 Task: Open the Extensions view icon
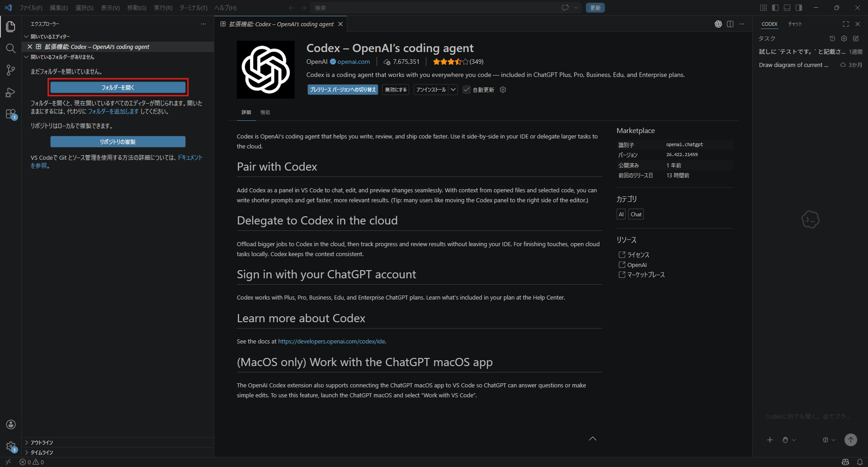[x=10, y=114]
